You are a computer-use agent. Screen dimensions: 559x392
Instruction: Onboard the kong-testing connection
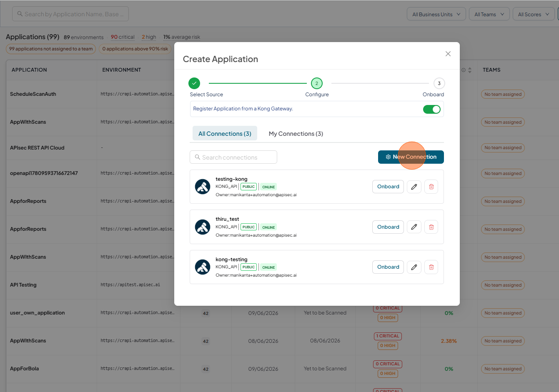[388, 267]
